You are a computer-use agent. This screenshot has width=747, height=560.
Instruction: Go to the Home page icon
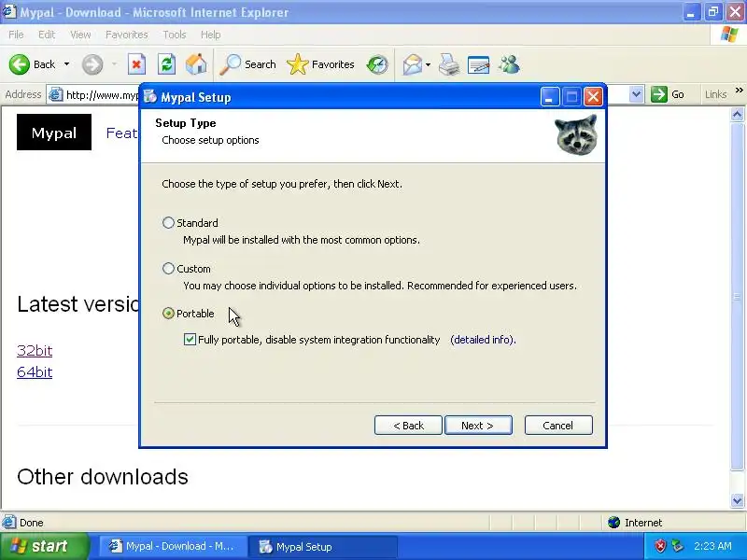coord(196,64)
